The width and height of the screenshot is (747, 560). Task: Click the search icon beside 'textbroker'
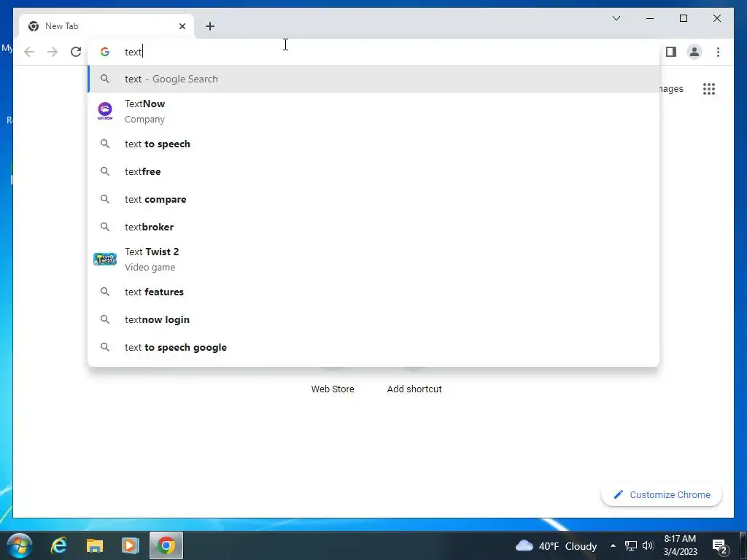click(105, 227)
